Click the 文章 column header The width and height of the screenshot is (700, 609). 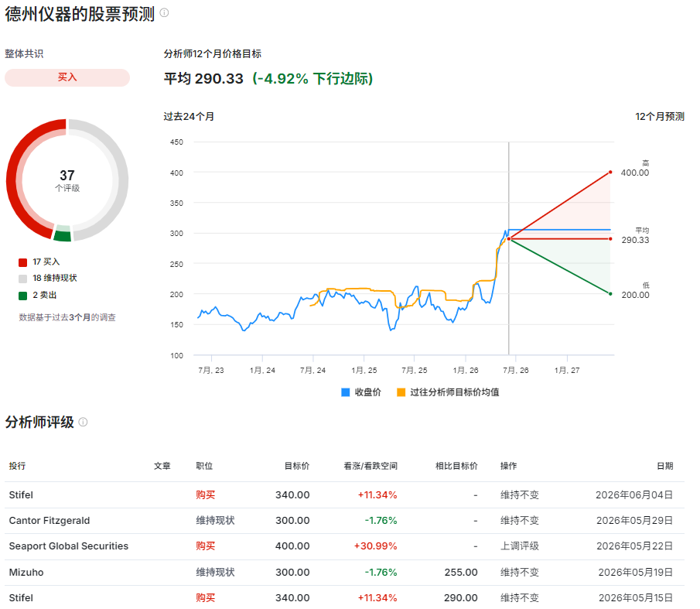(162, 466)
